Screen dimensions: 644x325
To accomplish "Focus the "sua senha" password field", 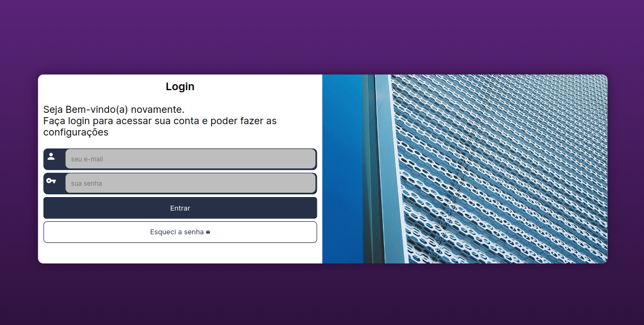I will pos(191,183).
